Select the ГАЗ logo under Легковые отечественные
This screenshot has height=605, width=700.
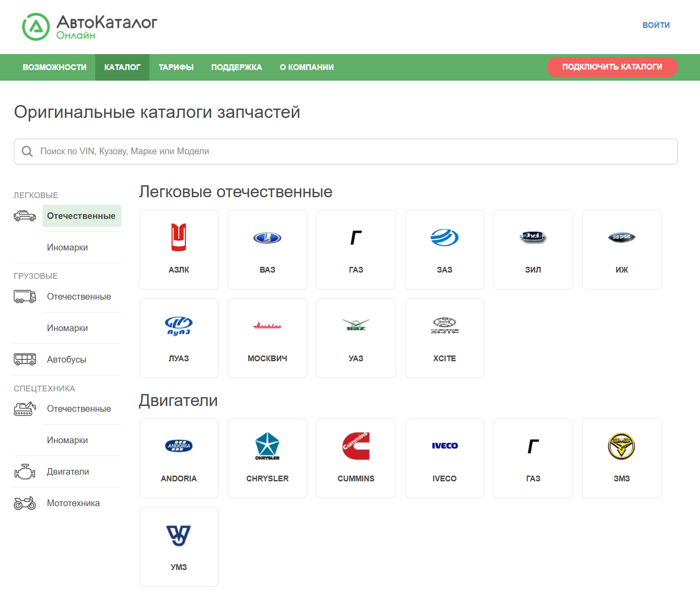coord(356,238)
